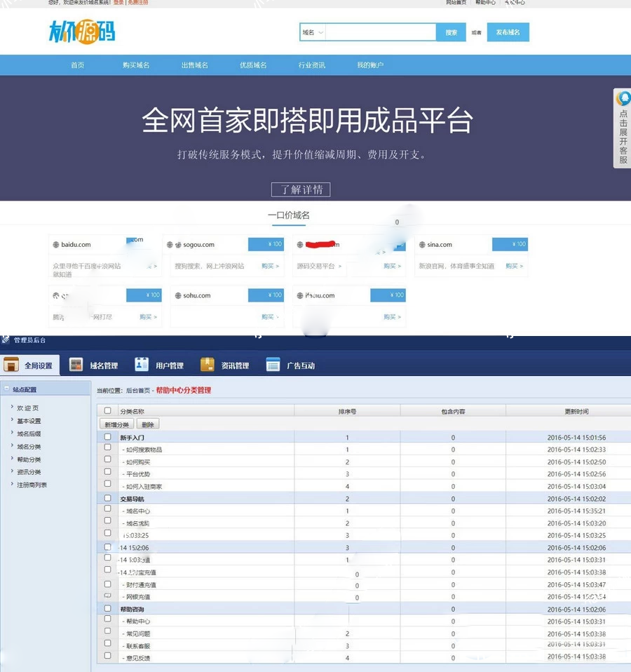Click the 联系客服 category row text
The image size is (631, 672).
(x=138, y=646)
